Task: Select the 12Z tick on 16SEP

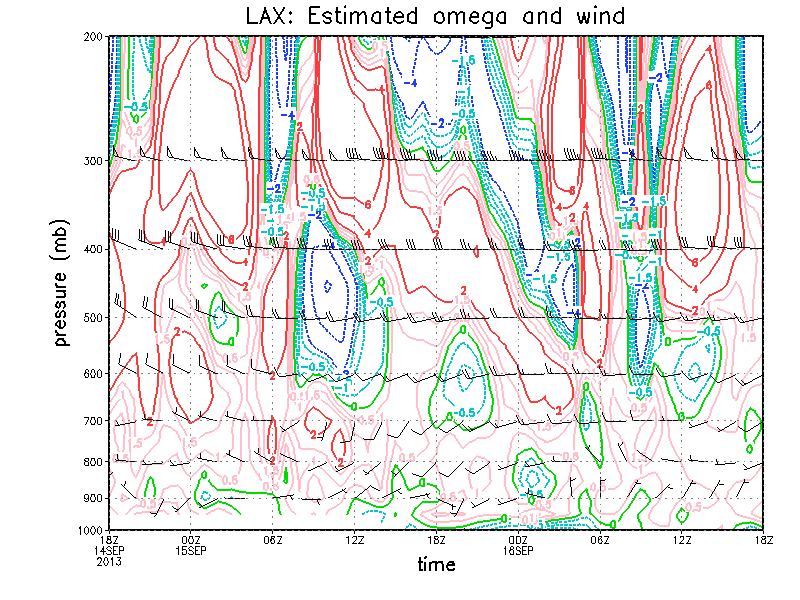Action: click(x=682, y=539)
